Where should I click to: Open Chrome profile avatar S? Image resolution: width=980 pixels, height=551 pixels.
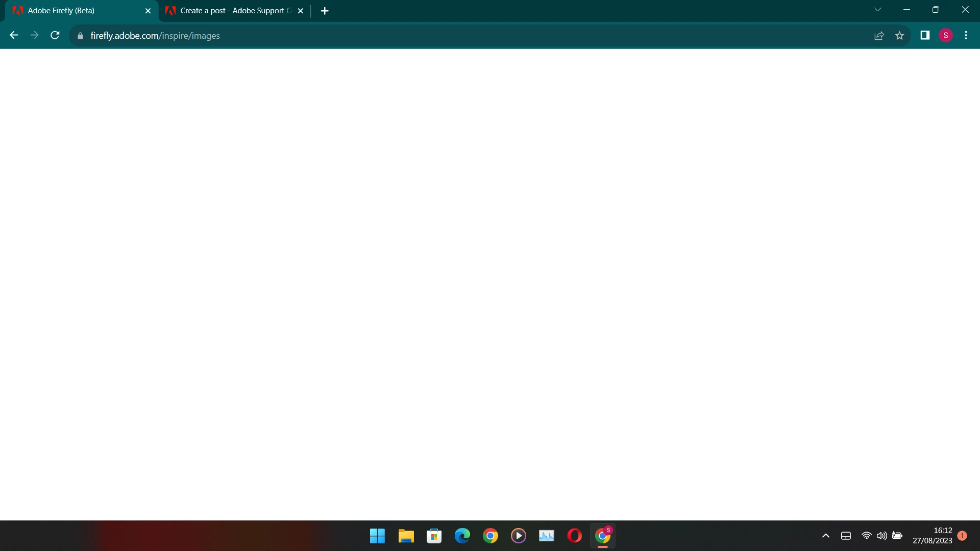point(945,35)
